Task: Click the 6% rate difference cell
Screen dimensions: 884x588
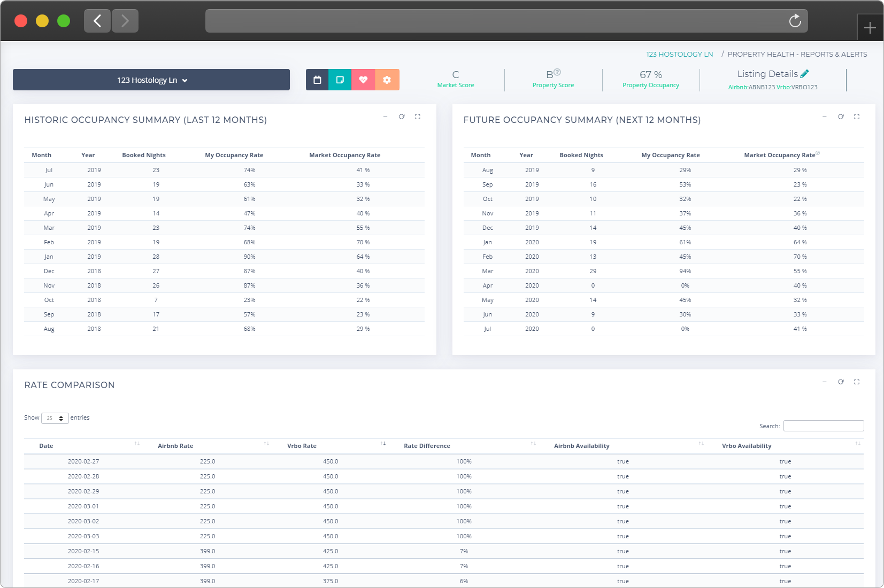Action: pyautogui.click(x=464, y=581)
